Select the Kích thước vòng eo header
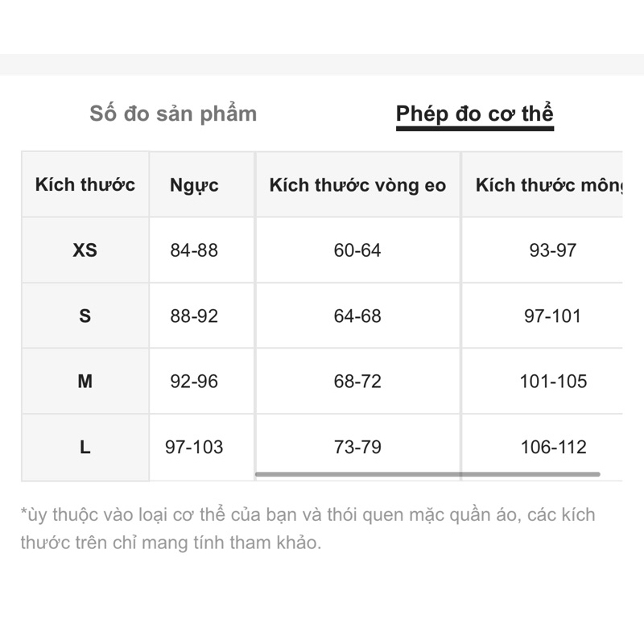Viewport: 644px width, 644px height. [357, 185]
